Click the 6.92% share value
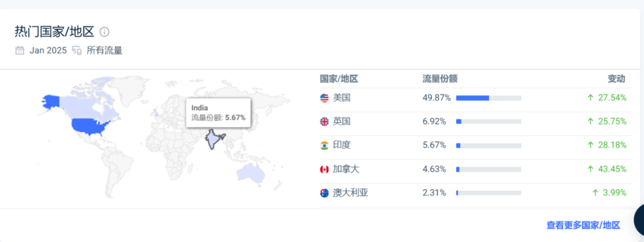The height and width of the screenshot is (242, 644). click(x=435, y=121)
